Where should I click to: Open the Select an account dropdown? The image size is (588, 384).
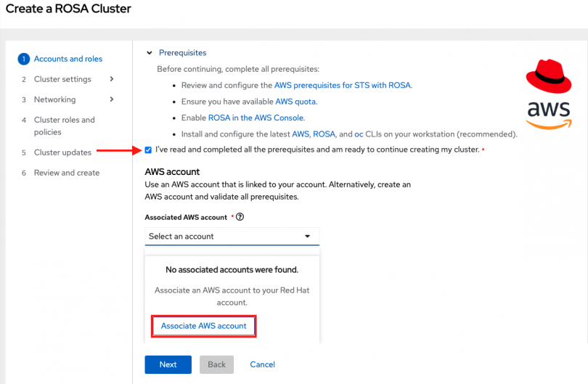click(x=231, y=237)
